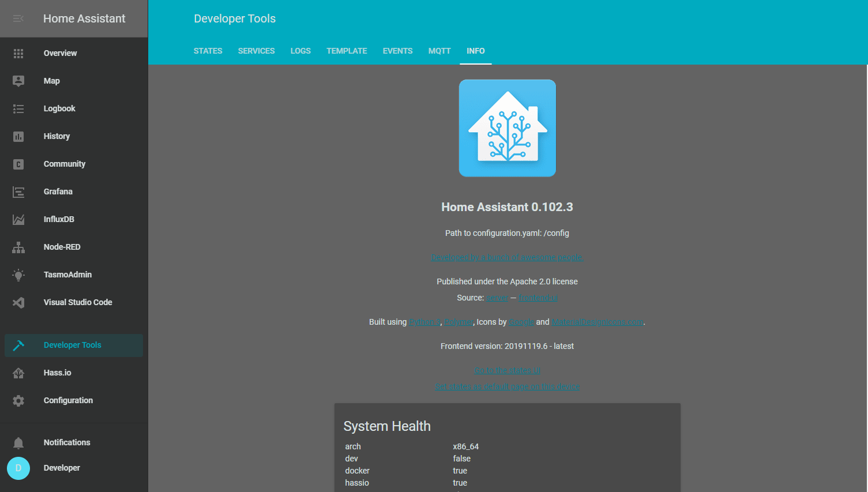The image size is (868, 492).
Task: Open the MaterialDesignIcons.com link
Action: 598,322
